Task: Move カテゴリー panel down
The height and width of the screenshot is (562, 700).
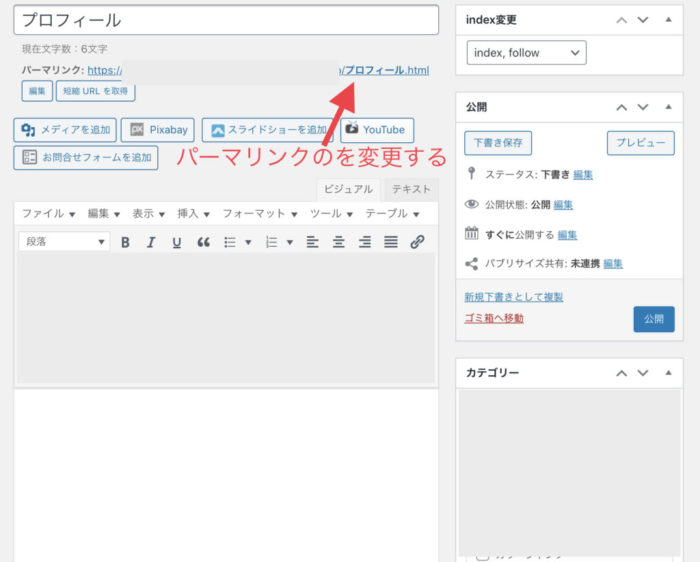Action: point(643,373)
